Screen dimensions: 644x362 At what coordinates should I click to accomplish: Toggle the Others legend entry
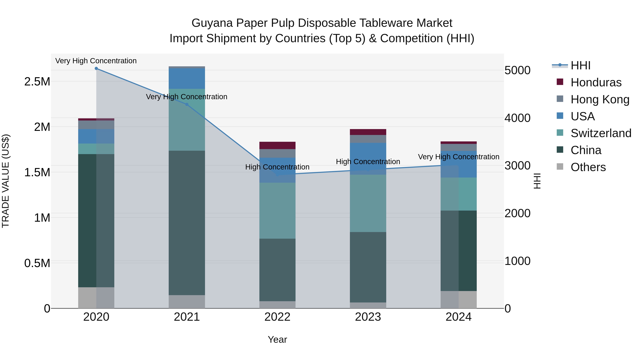[x=581, y=167]
